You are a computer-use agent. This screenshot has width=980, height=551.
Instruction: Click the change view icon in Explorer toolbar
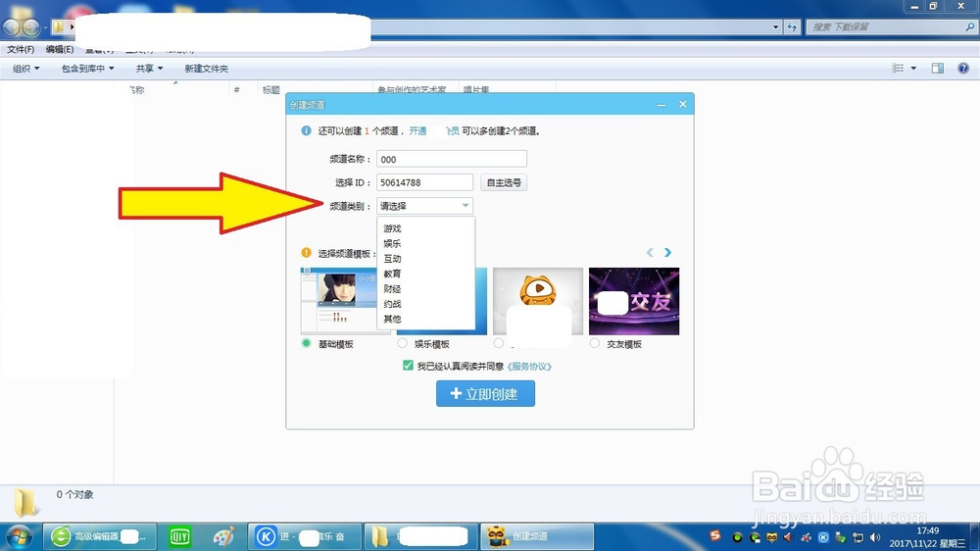pyautogui.click(x=898, y=69)
